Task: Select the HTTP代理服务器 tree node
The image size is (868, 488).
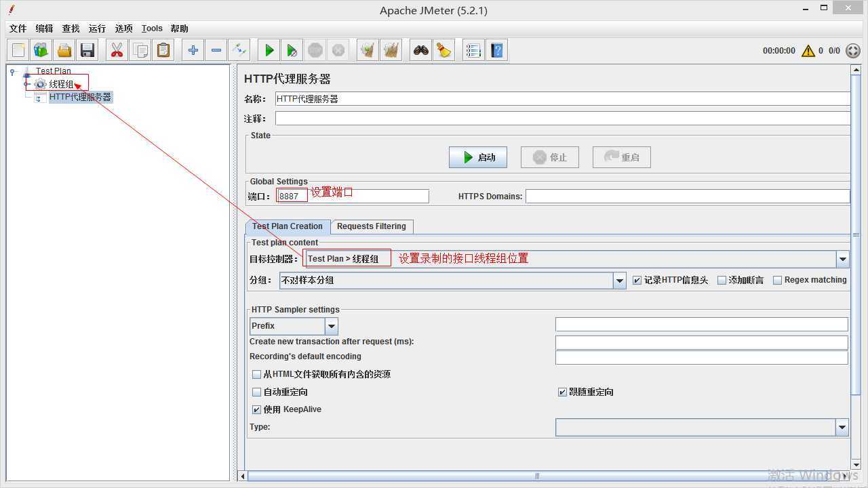Action: point(80,97)
